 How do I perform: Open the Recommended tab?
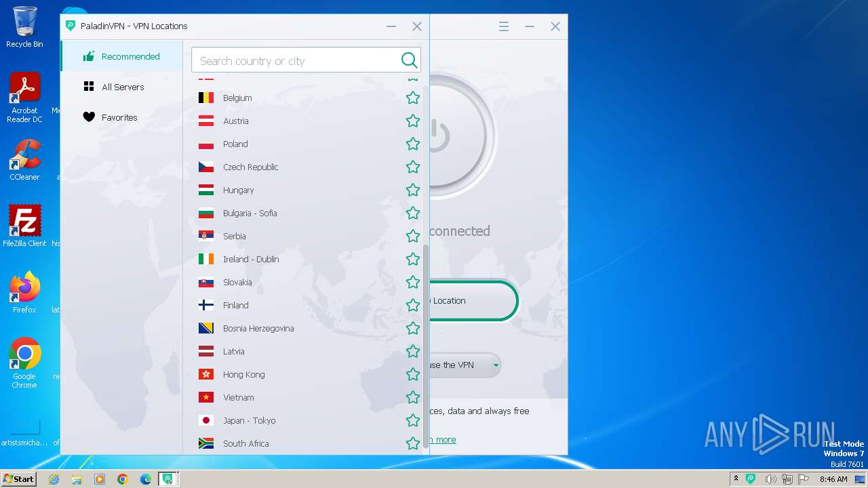click(x=122, y=56)
